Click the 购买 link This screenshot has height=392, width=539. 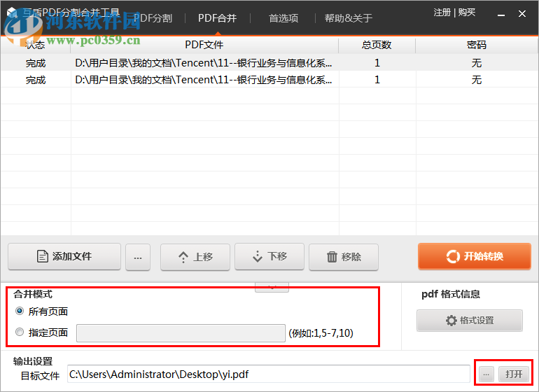click(x=467, y=13)
